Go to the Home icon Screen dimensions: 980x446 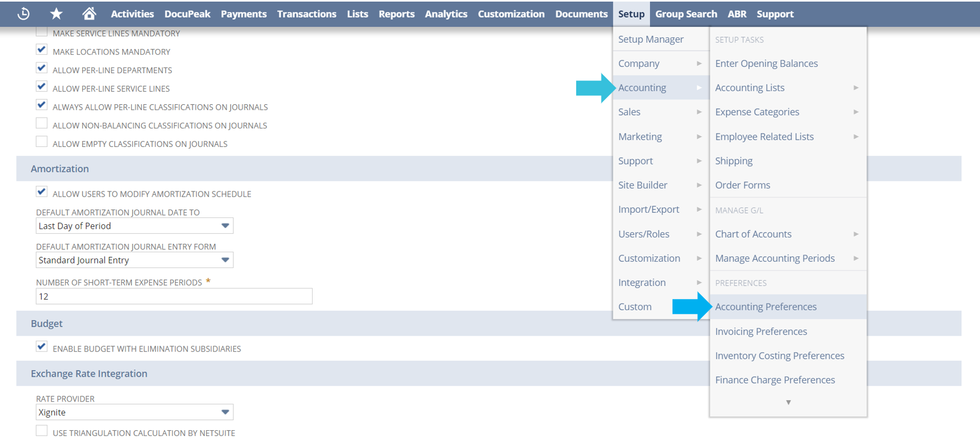pyautogui.click(x=89, y=14)
